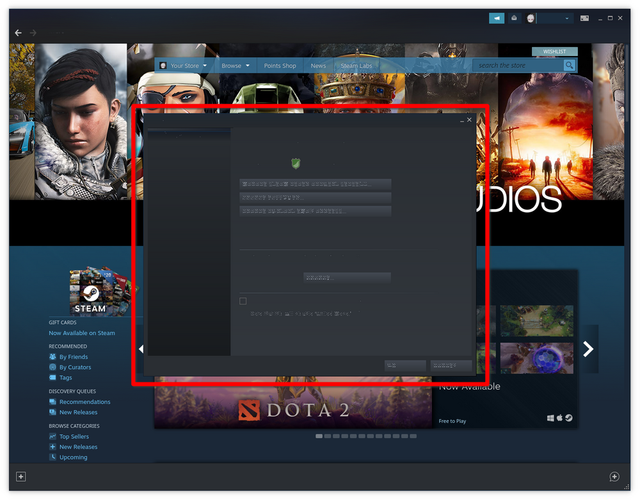The image size is (640, 500).
Task: Open the Dota 2 featured banner
Action: click(x=293, y=402)
